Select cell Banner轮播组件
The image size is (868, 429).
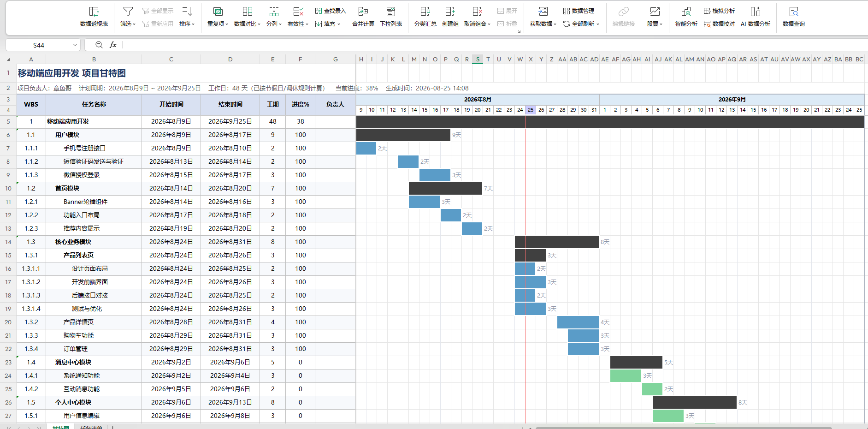pos(94,202)
